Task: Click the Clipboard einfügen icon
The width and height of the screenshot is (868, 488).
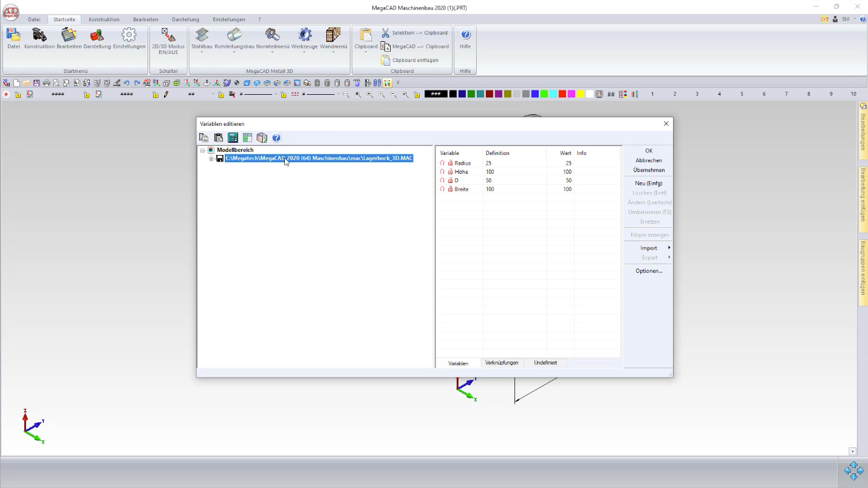Action: pyautogui.click(x=385, y=60)
